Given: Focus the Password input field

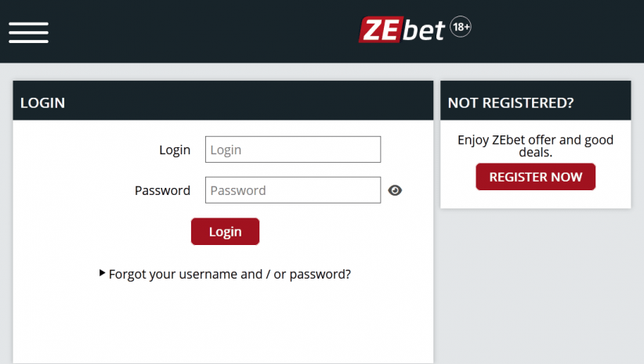Looking at the screenshot, I should (292, 190).
